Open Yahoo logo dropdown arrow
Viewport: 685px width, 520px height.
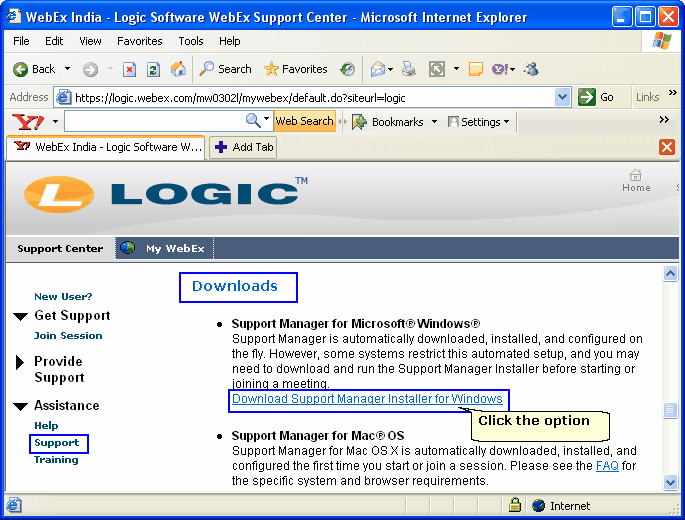pos(55,121)
